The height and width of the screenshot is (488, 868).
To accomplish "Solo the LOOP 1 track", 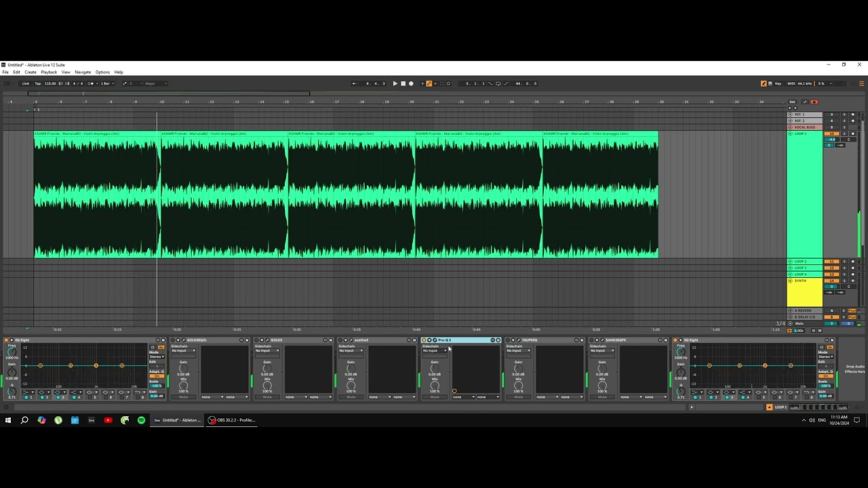I will [844, 134].
